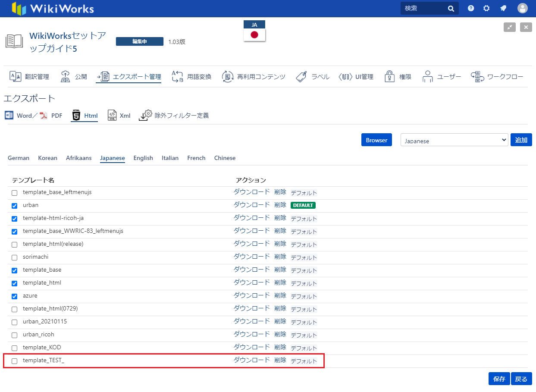Switch to the French language tab
Screen dimensions: 536x392
coord(196,158)
